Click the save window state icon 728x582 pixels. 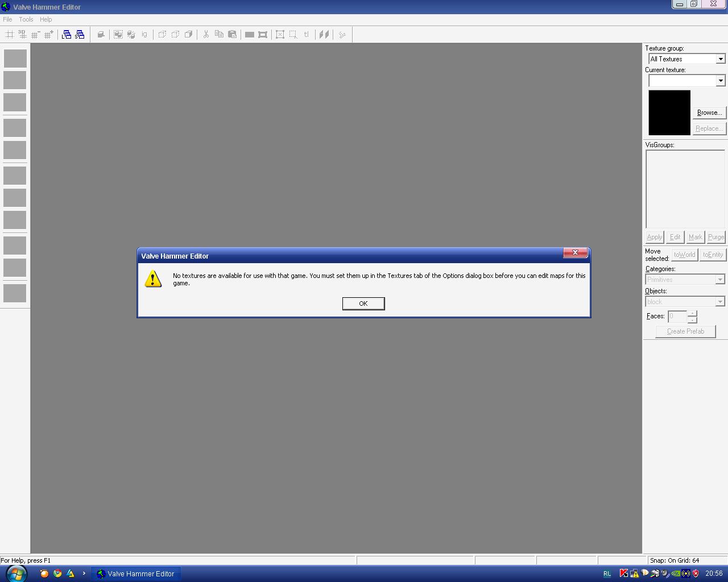pyautogui.click(x=80, y=35)
